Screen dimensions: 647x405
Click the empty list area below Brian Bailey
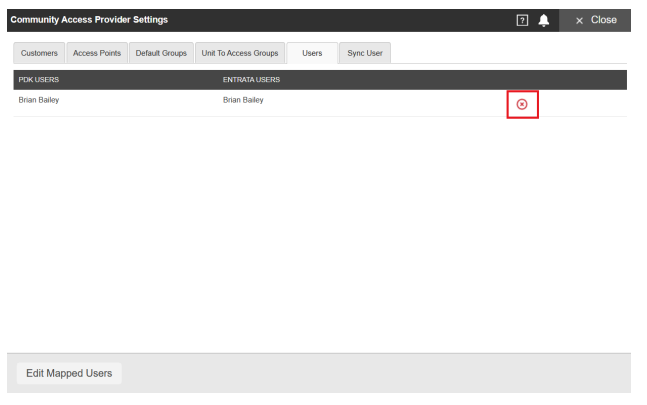tap(320, 234)
